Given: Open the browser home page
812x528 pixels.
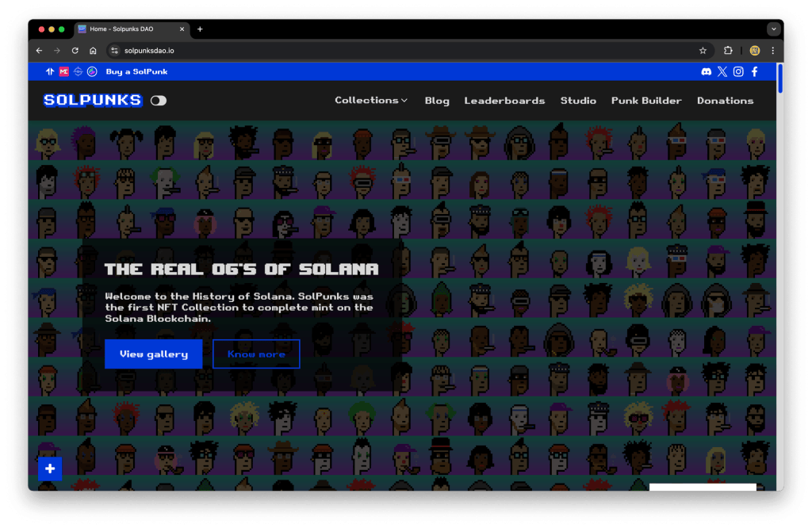Looking at the screenshot, I should pos(93,50).
